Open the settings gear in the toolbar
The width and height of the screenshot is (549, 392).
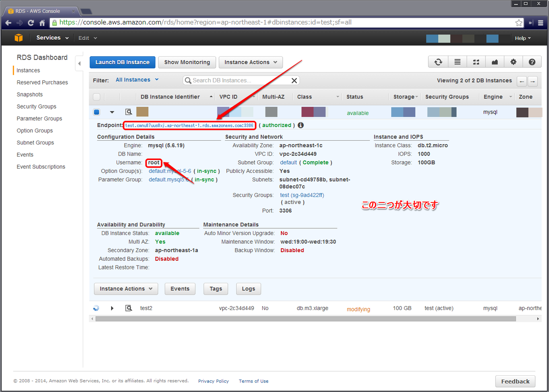tap(513, 62)
